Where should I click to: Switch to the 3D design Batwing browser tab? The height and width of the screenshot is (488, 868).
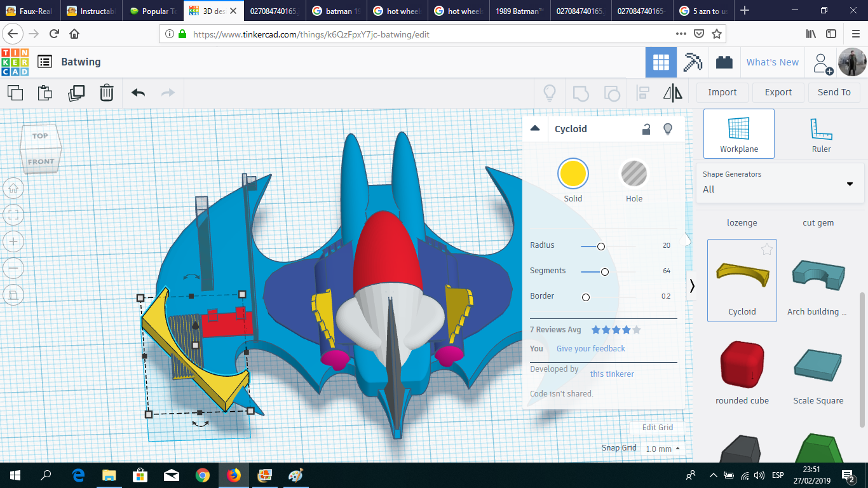coord(210,10)
